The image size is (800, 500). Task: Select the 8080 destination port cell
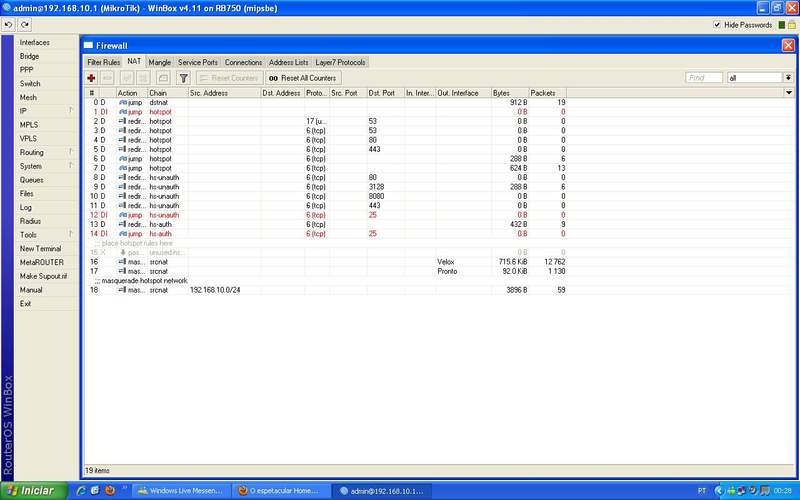click(377, 196)
